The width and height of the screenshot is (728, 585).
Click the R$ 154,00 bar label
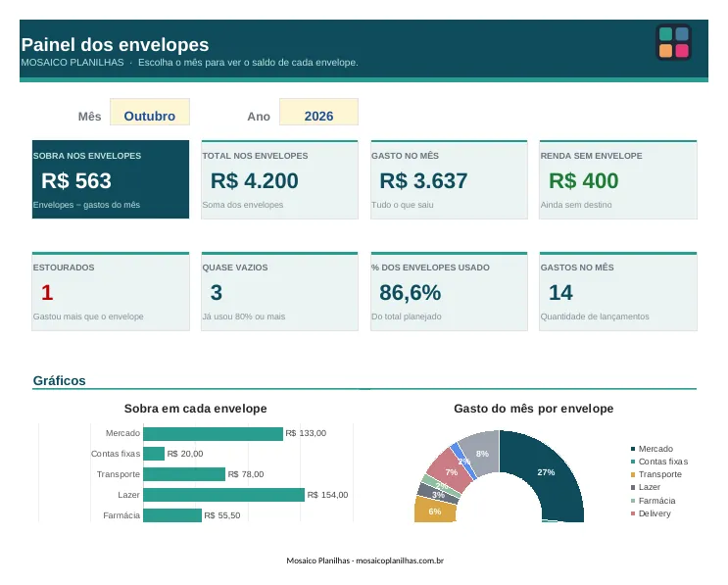click(x=327, y=495)
